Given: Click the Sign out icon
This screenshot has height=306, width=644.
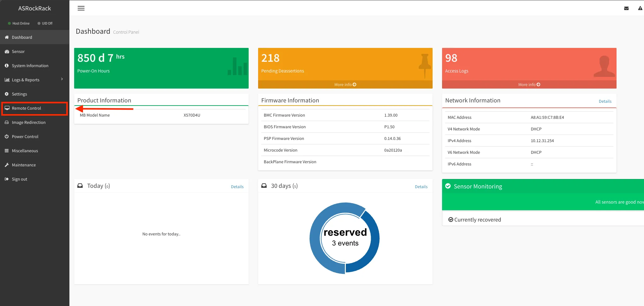Looking at the screenshot, I should [x=7, y=179].
